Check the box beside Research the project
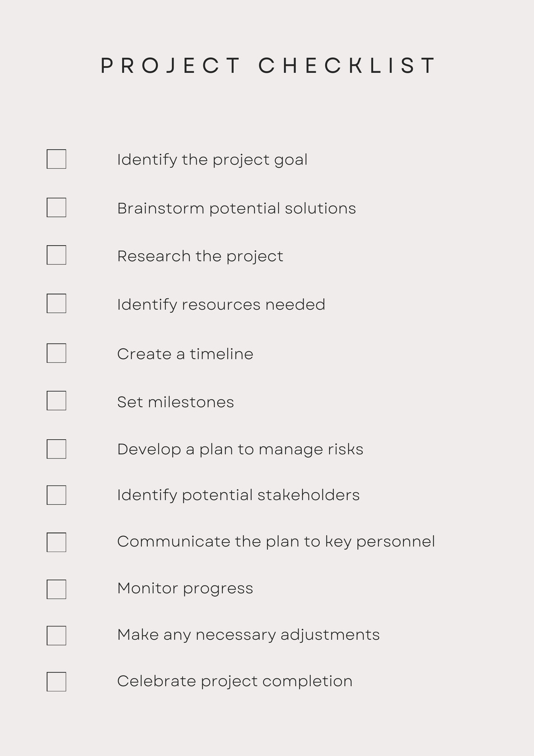This screenshot has width=534, height=756. pyautogui.click(x=56, y=255)
